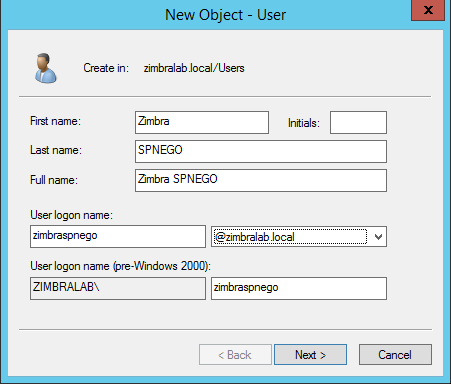The width and height of the screenshot is (451, 384).
Task: Click the 'New Object - User' title text
Action: tap(225, 15)
